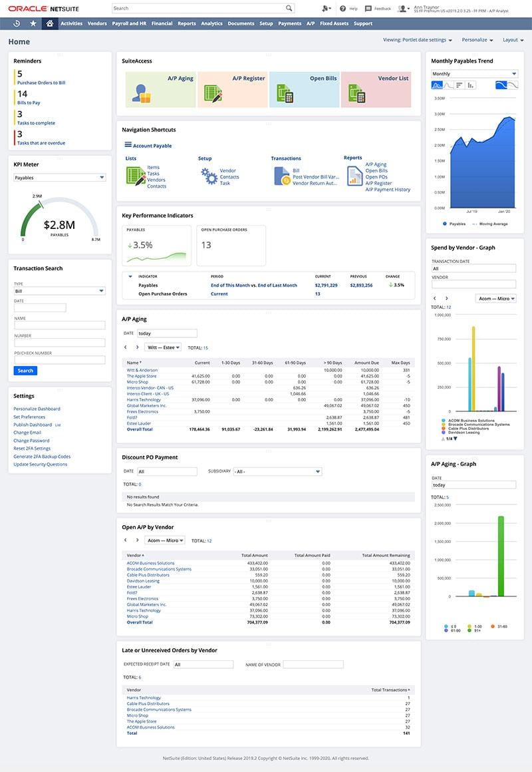Open the Recent Records clock icon
The image size is (532, 772).
[16, 23]
